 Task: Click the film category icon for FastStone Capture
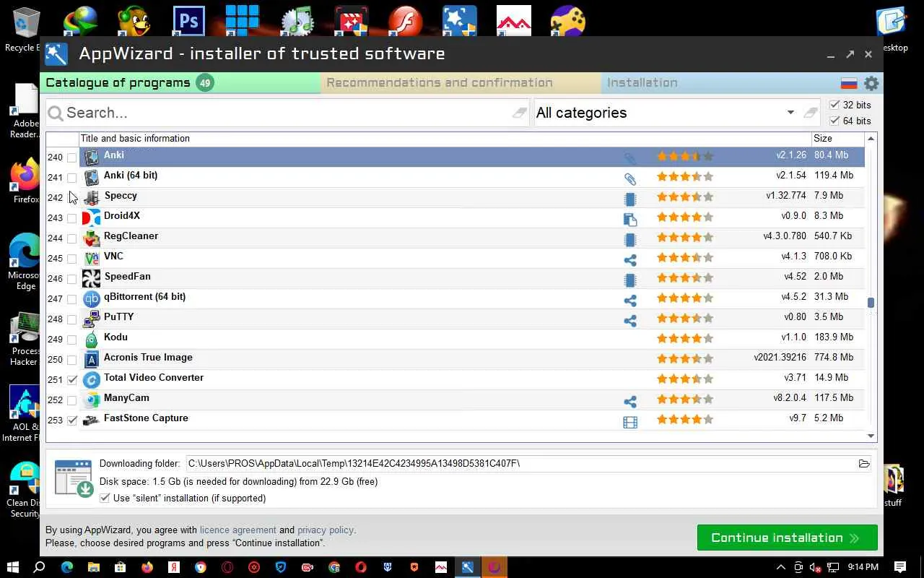point(630,421)
